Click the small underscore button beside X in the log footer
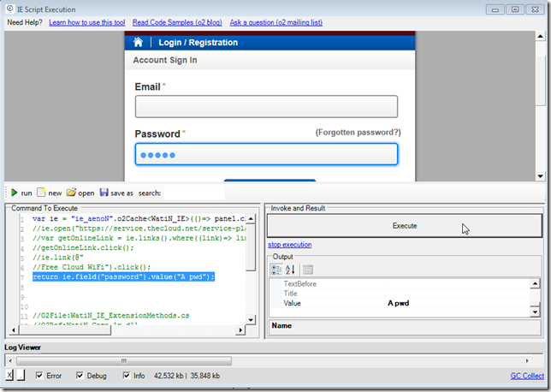The width and height of the screenshot is (551, 392). 21,375
